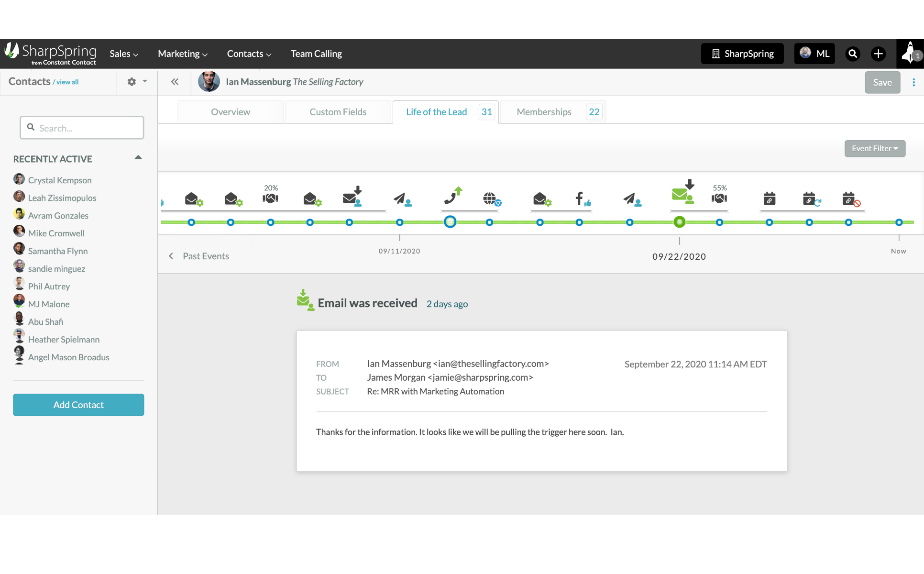Viewport: 924px width, 574px height.
Task: Click the 55% opportunity handshake icon
Action: 719,198
